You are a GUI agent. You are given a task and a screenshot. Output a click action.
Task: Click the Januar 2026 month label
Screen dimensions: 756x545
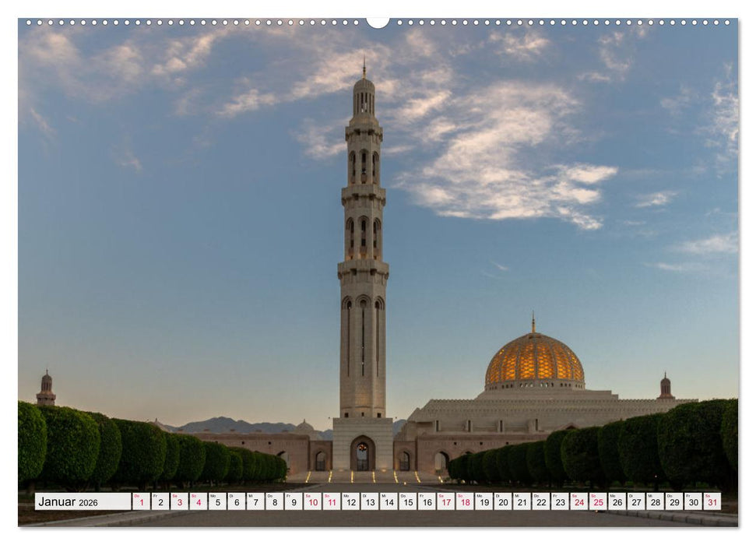pos(58,501)
